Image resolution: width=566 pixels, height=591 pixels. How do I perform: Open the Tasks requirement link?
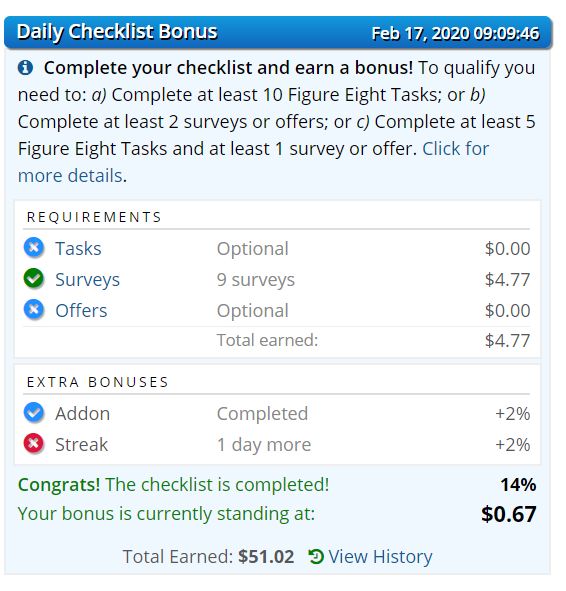(x=78, y=249)
